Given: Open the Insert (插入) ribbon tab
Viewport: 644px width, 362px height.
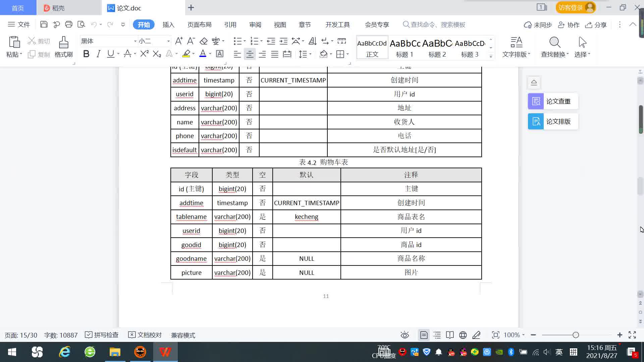Looking at the screenshot, I should pos(168,24).
